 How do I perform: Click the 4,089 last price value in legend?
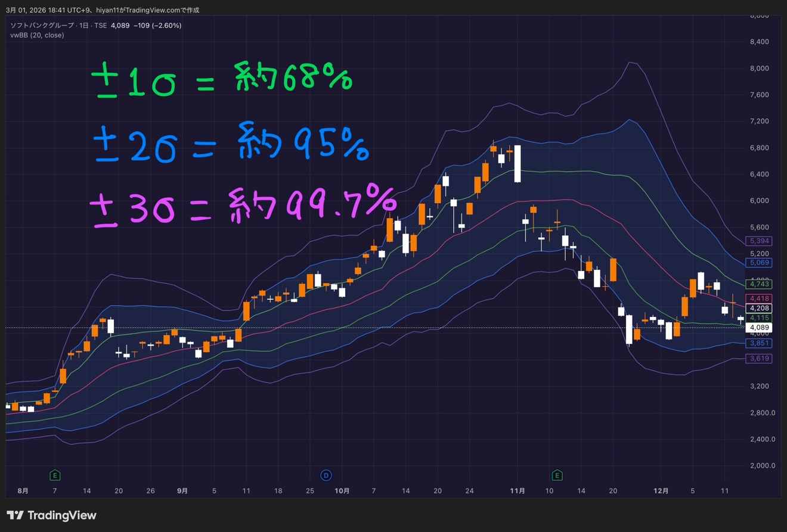(120, 26)
